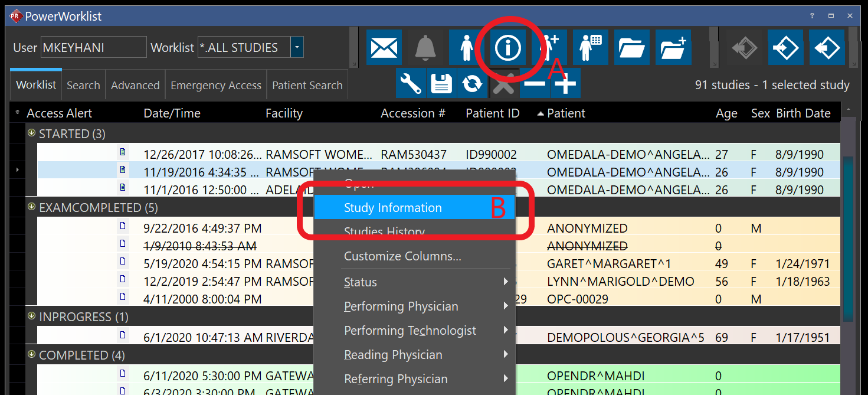Collapse the COMPLETED (4) group

tap(31, 355)
